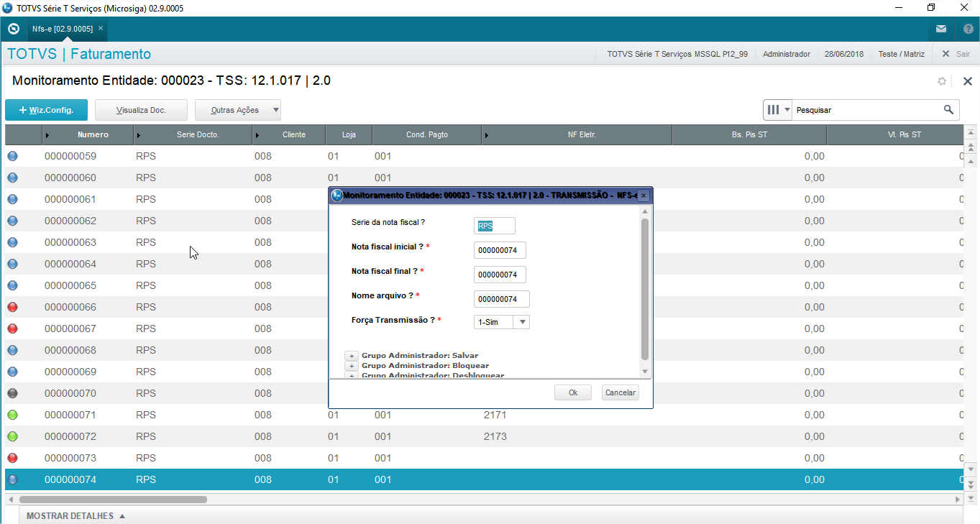Click the Pesquisar search field
Viewport: 980px width, 524px height.
point(866,110)
